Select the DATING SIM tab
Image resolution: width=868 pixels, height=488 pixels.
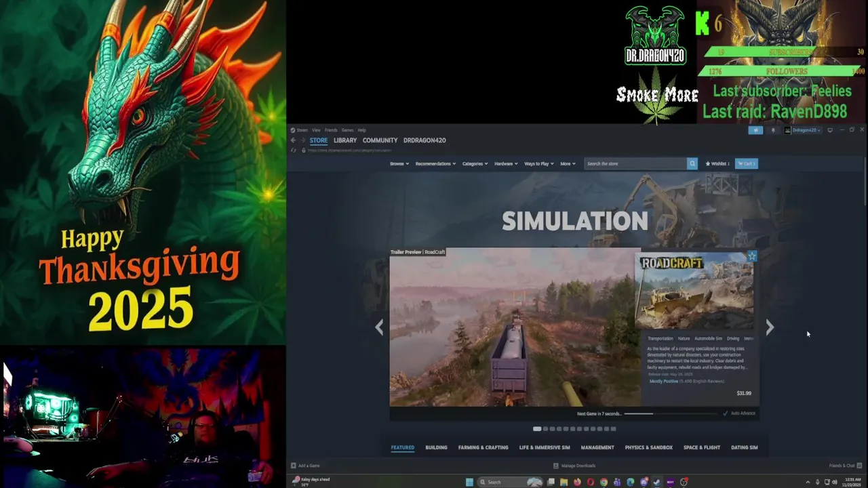point(744,447)
